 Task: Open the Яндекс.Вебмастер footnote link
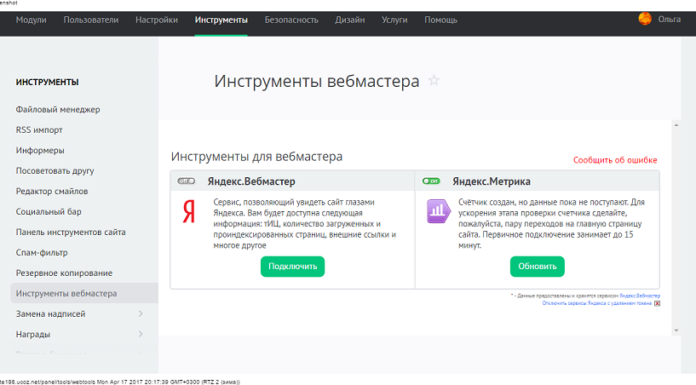640,296
